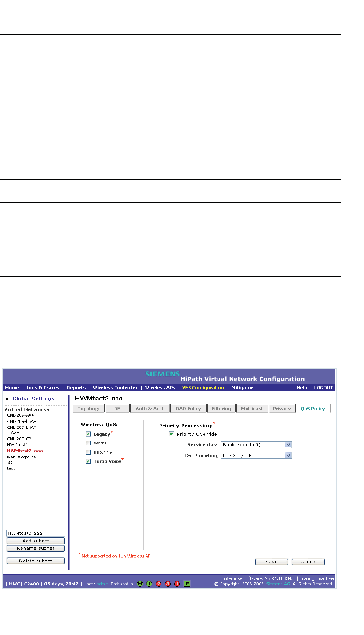Open Help in the menu bar

302,388
